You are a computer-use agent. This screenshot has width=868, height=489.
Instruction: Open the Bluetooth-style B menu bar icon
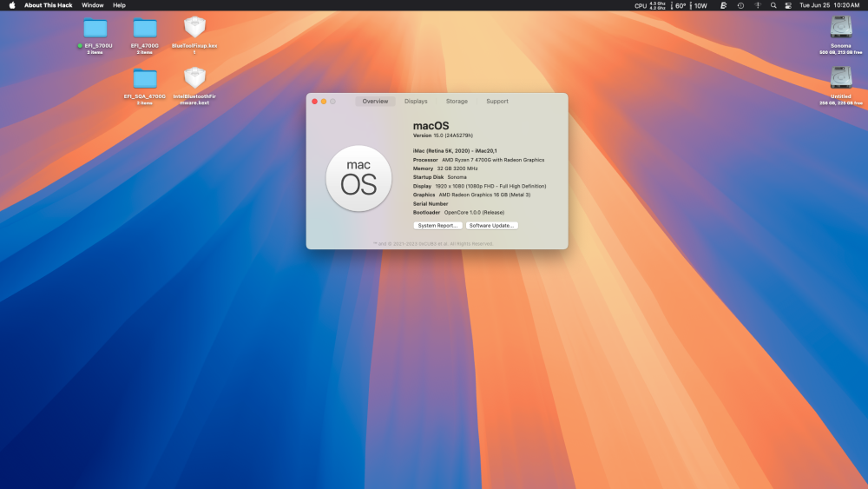pos(723,5)
